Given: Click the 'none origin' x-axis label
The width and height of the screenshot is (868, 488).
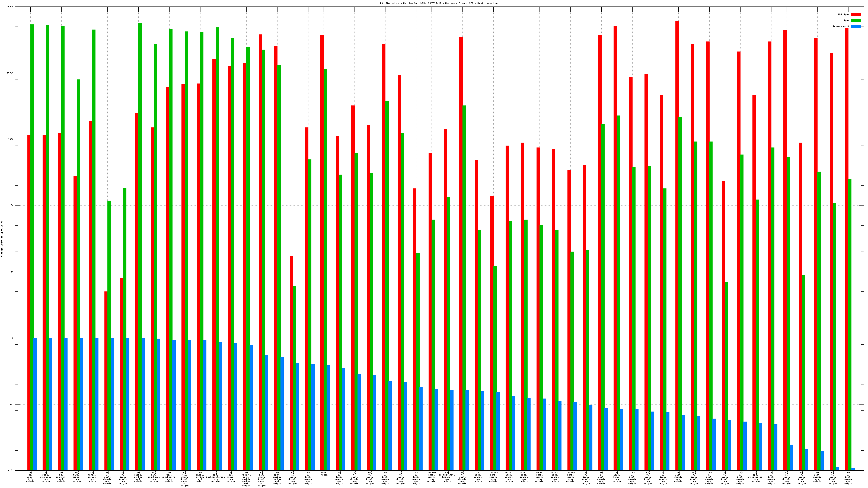Looking at the screenshot, I should (324, 474).
